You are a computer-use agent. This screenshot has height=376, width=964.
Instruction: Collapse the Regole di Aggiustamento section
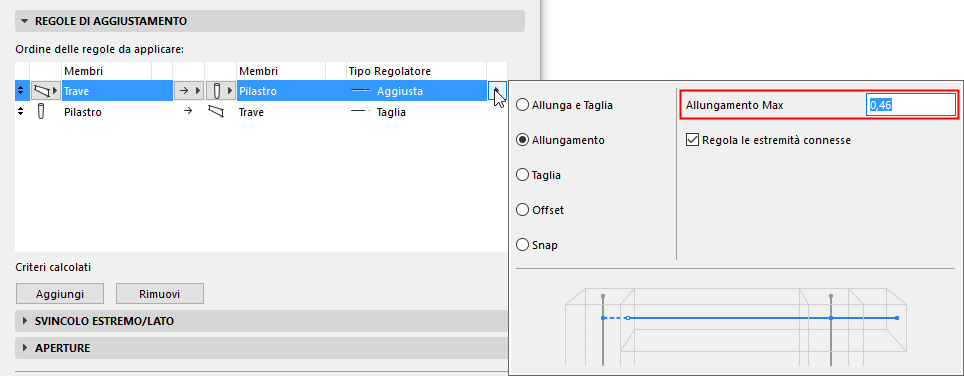[25, 21]
